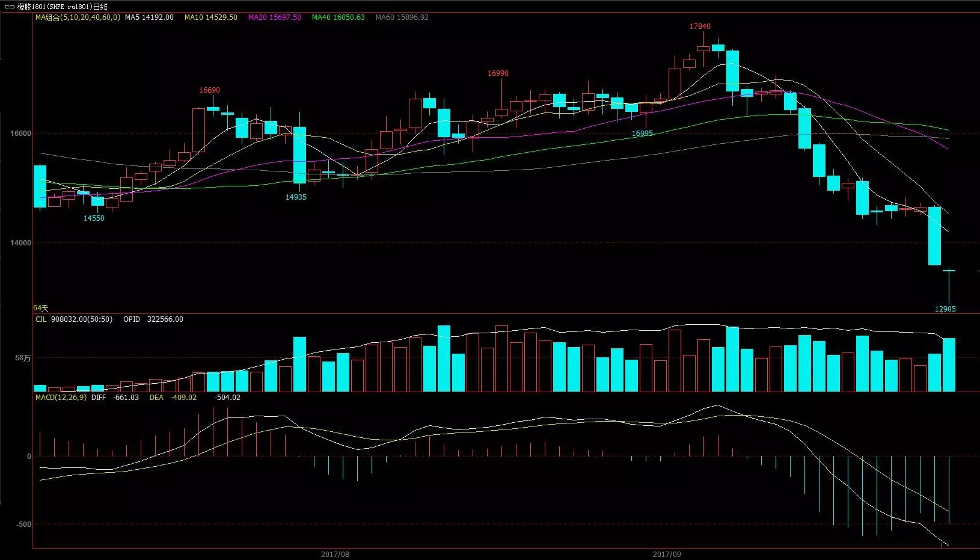
Task: Click the 2017/09 date axis label
Action: click(x=667, y=555)
